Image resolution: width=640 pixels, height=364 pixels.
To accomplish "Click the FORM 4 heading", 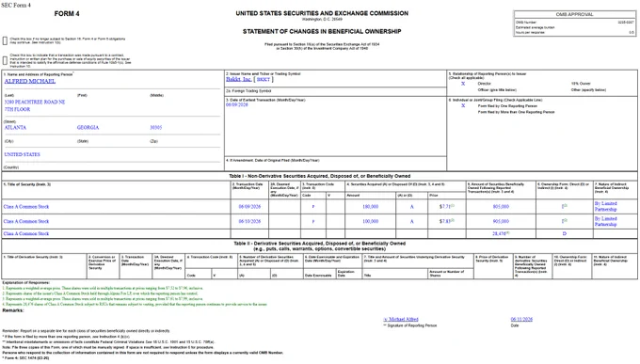I will coord(67,14).
